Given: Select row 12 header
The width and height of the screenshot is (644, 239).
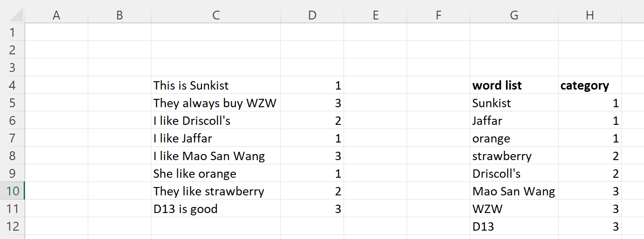Looking at the screenshot, I should (x=12, y=226).
